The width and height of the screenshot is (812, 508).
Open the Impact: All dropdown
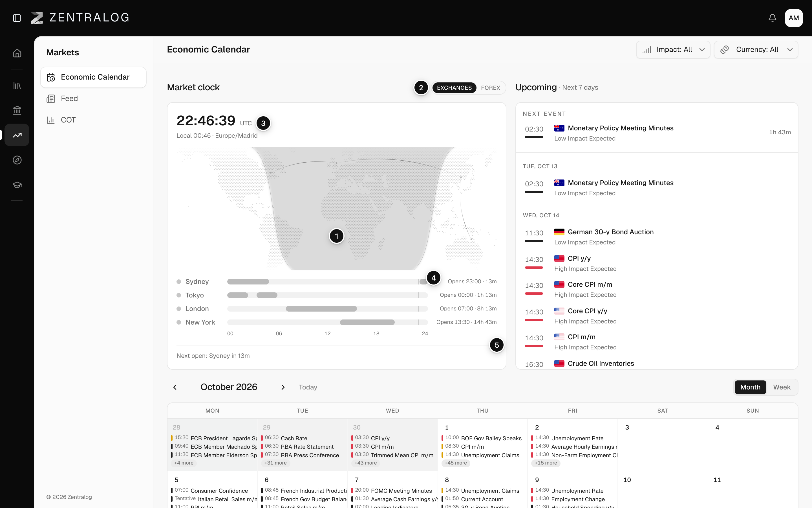pos(673,50)
